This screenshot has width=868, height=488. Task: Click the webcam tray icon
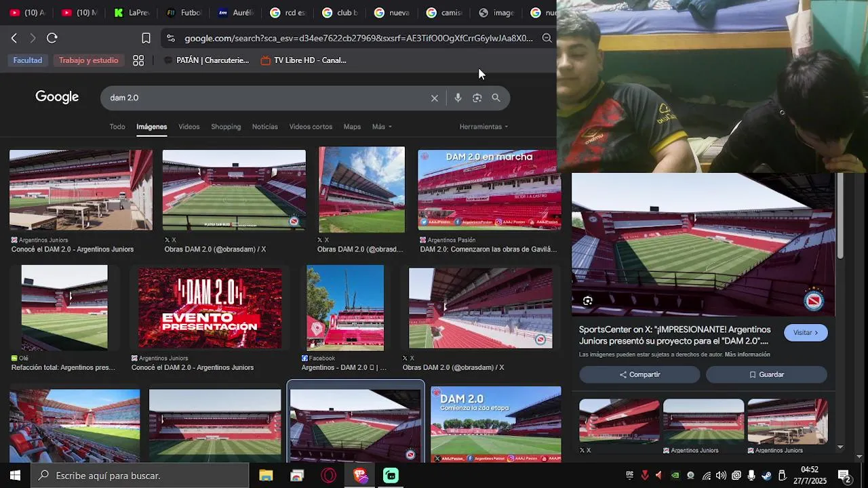690,476
